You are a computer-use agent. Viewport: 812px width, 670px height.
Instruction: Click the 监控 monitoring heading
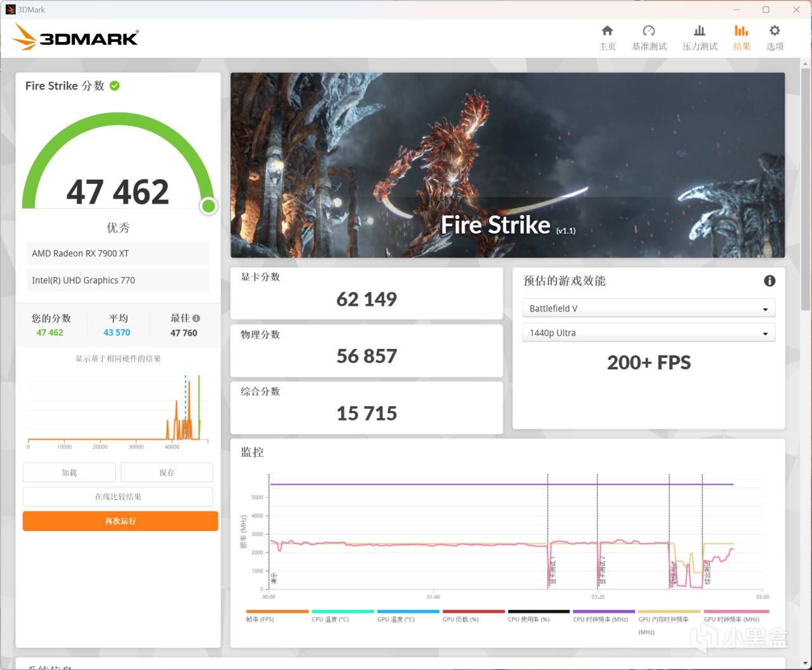tap(252, 452)
